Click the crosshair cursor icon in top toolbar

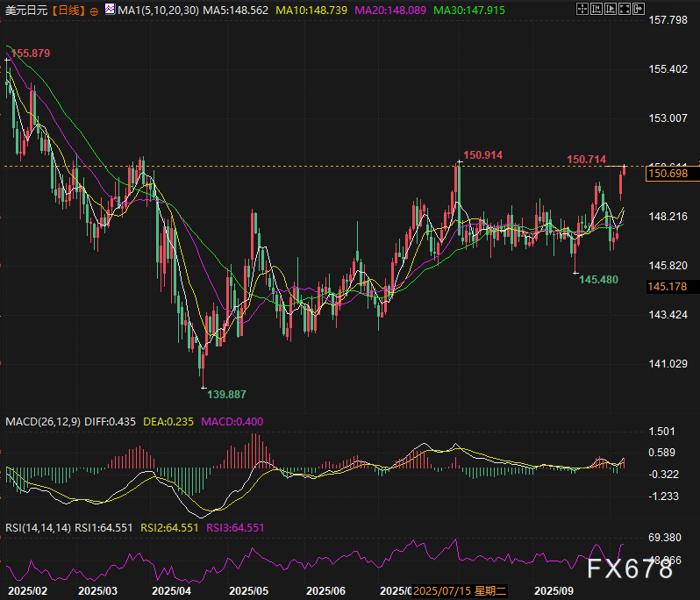pyautogui.click(x=583, y=10)
